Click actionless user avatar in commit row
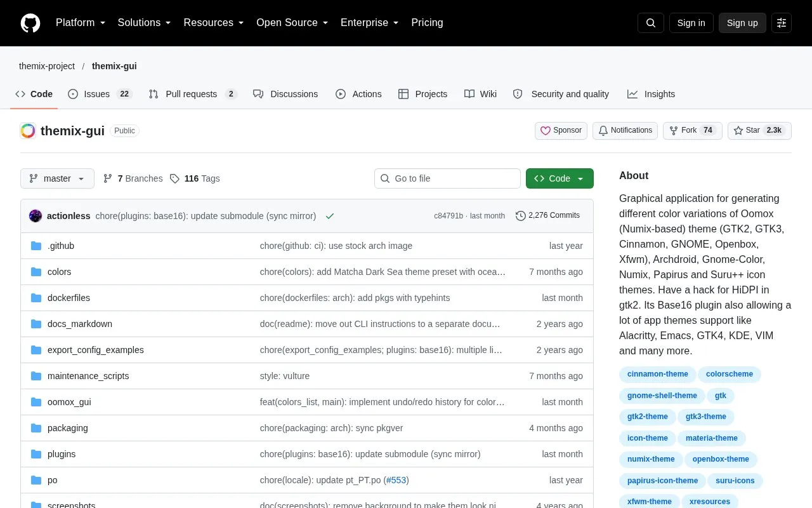 [x=36, y=216]
